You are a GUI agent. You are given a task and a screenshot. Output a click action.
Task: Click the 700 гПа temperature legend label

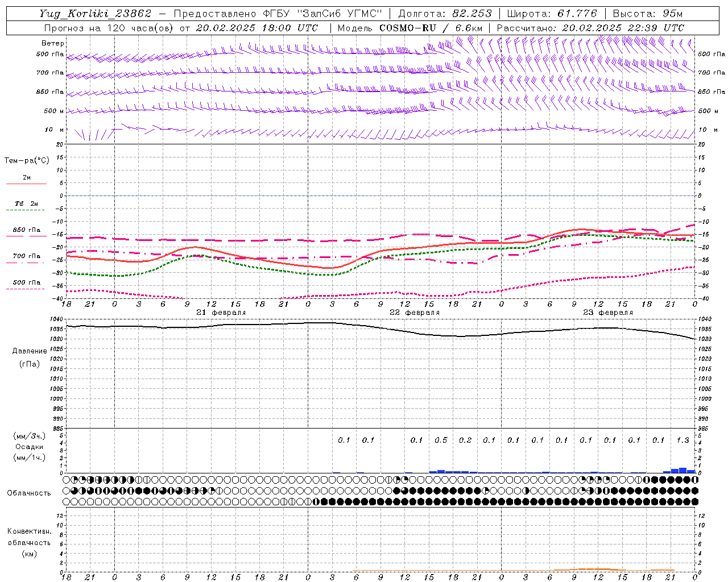click(27, 256)
